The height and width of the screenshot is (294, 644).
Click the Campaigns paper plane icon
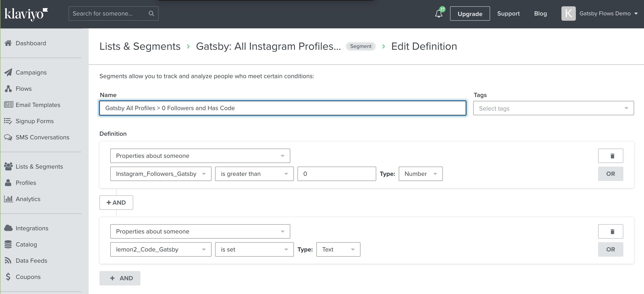(x=8, y=72)
